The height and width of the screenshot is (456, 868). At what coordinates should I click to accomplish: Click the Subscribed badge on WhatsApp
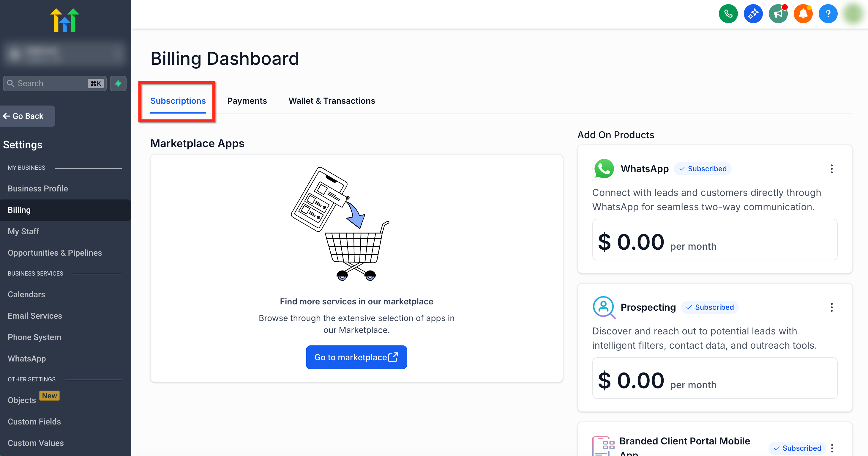pos(703,169)
